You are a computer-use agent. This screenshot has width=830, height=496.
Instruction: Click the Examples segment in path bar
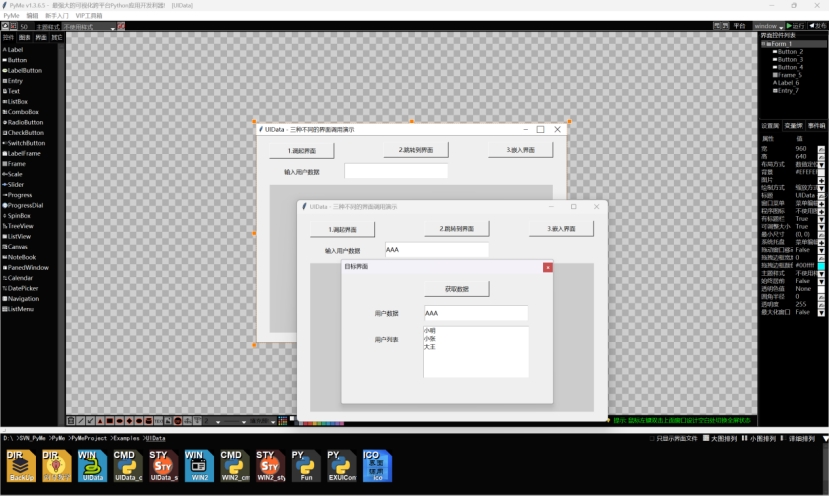[x=125, y=439]
